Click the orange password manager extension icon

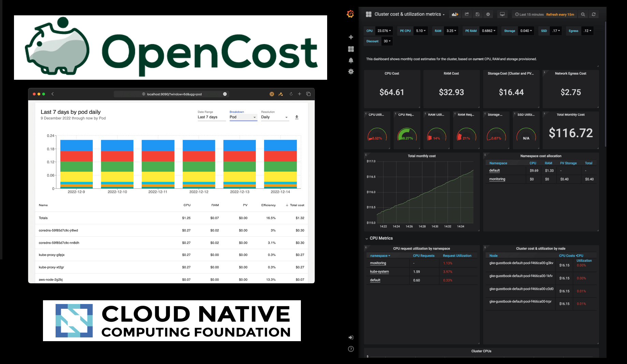tap(272, 94)
